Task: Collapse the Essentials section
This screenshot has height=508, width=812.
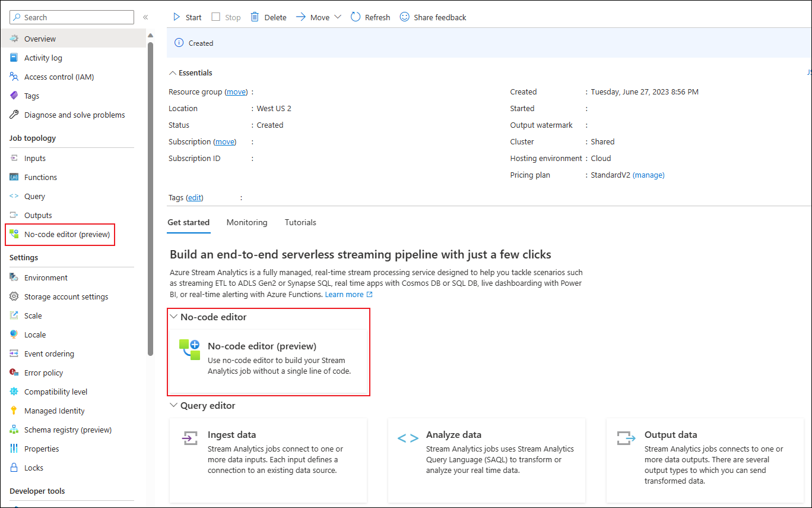Action: 191,72
